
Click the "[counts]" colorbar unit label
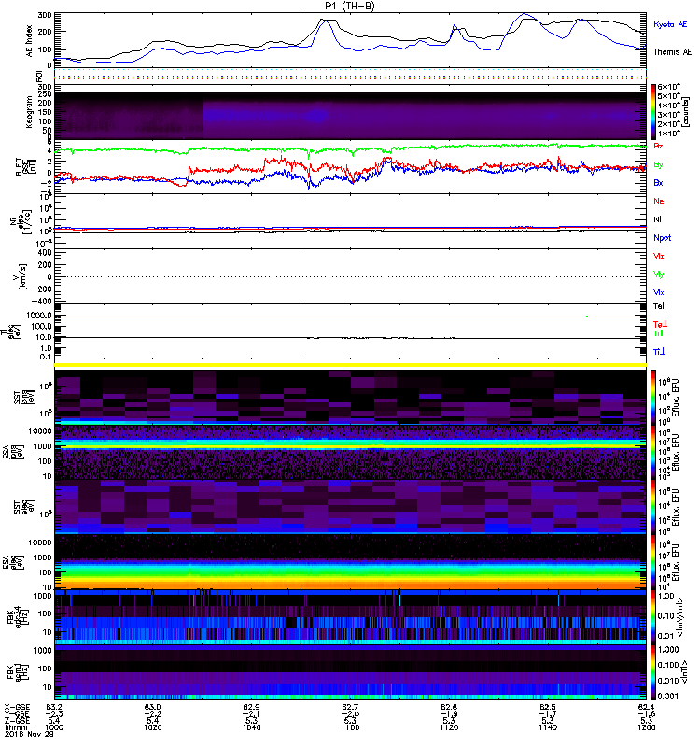[x=685, y=112]
